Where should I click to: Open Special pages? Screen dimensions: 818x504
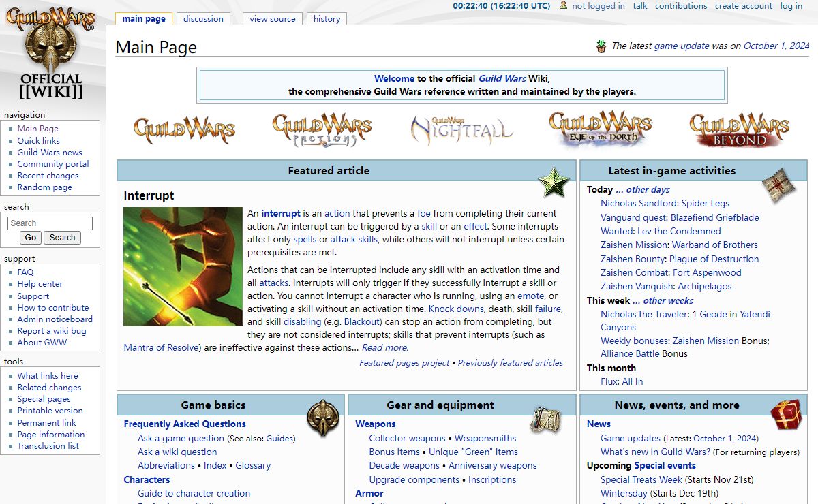pos(44,399)
